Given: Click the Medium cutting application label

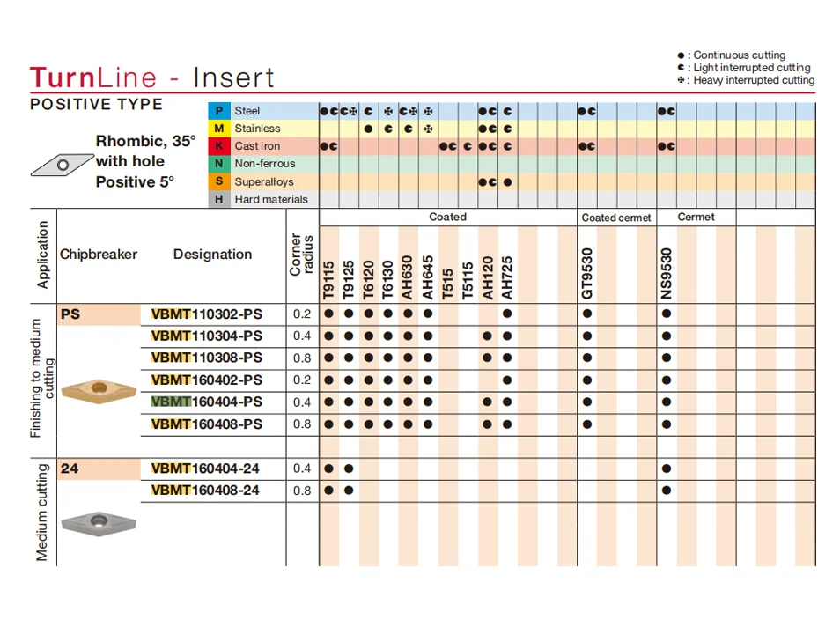Looking at the screenshot, I should pos(41,513).
